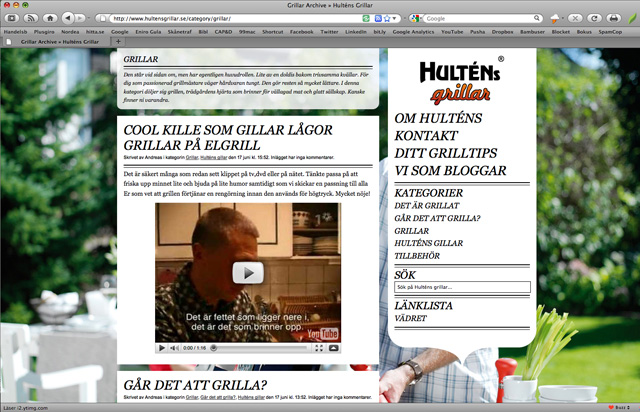This screenshot has width=640, height=412.
Task: Open the Dropbox bookmark
Action: click(502, 32)
